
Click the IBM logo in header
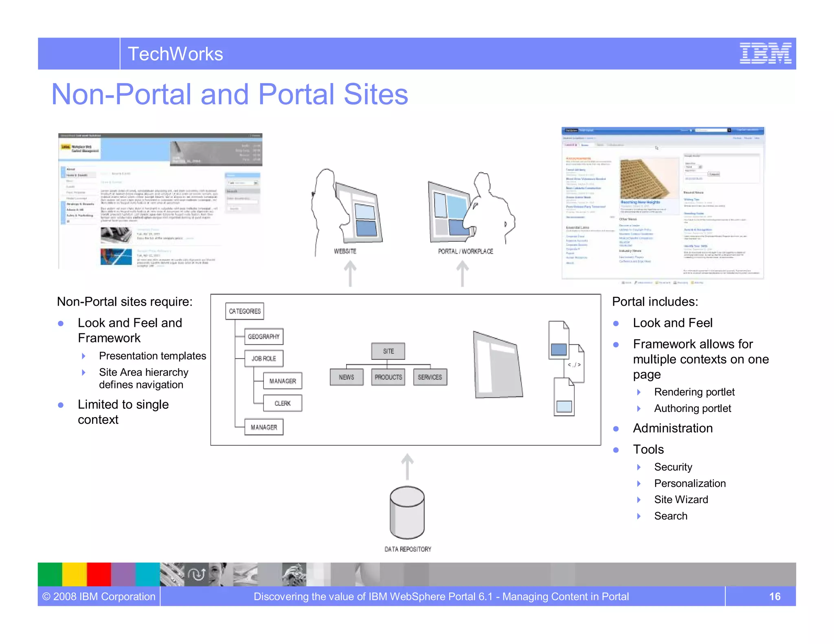point(765,53)
